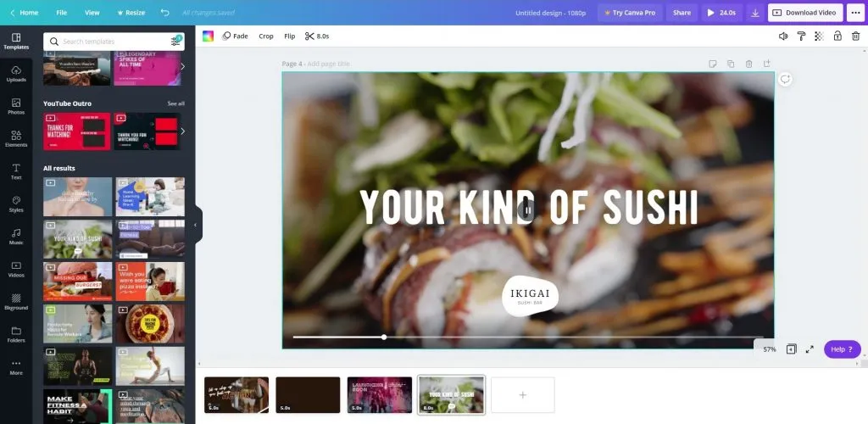Expand top template row with right chevron
The height and width of the screenshot is (424, 868).
[183, 66]
